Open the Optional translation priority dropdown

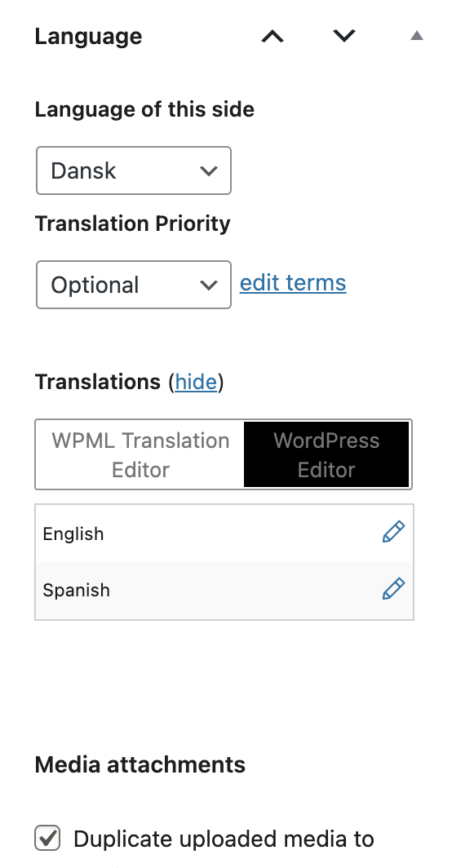[x=134, y=285]
